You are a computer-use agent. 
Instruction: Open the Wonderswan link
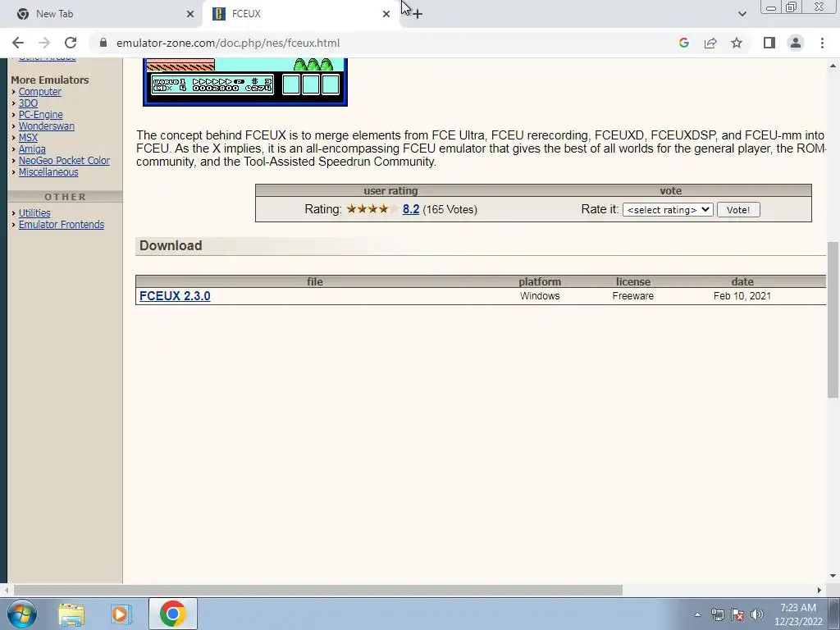click(x=47, y=126)
